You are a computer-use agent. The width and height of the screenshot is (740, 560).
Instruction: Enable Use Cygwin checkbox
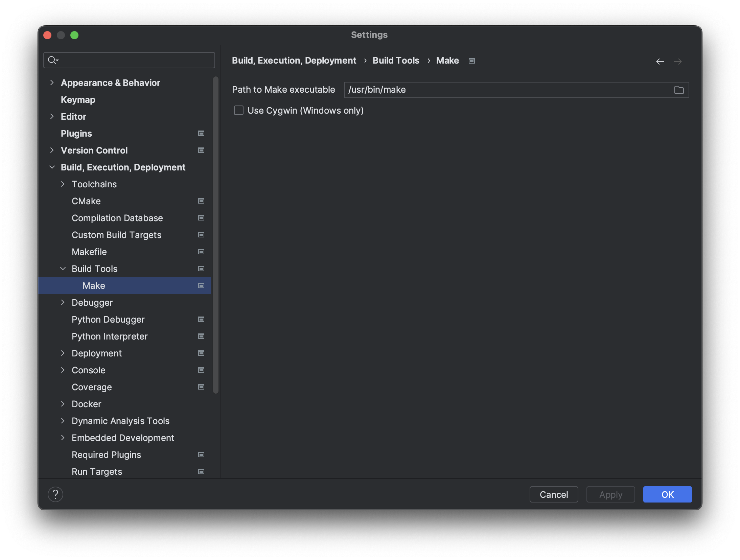(x=238, y=110)
